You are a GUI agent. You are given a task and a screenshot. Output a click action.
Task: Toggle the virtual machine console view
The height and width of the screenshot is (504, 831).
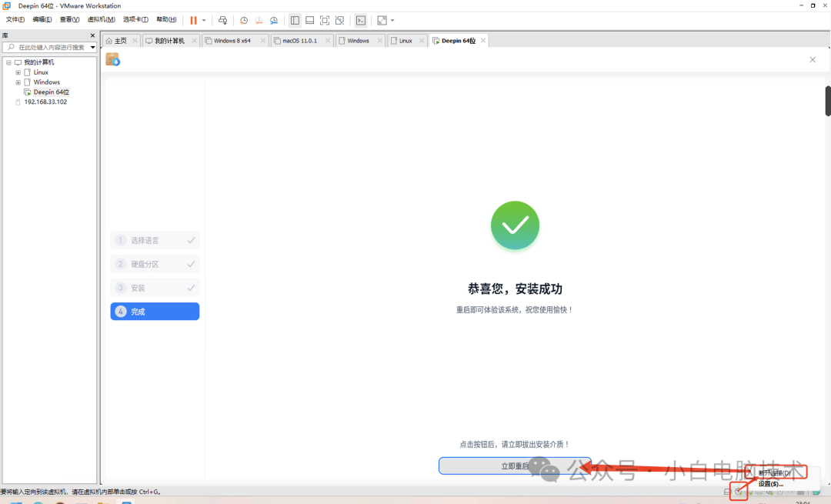pos(360,20)
